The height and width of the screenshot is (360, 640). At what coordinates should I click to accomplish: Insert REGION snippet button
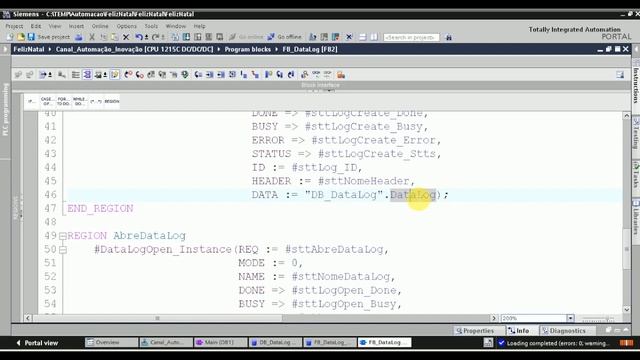[x=111, y=101]
